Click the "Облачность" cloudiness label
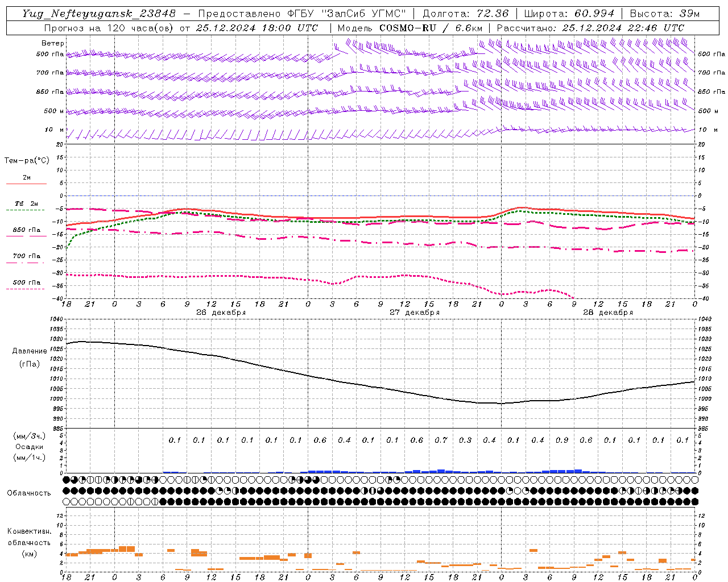Viewport: 728px width, 582px height. click(x=29, y=493)
